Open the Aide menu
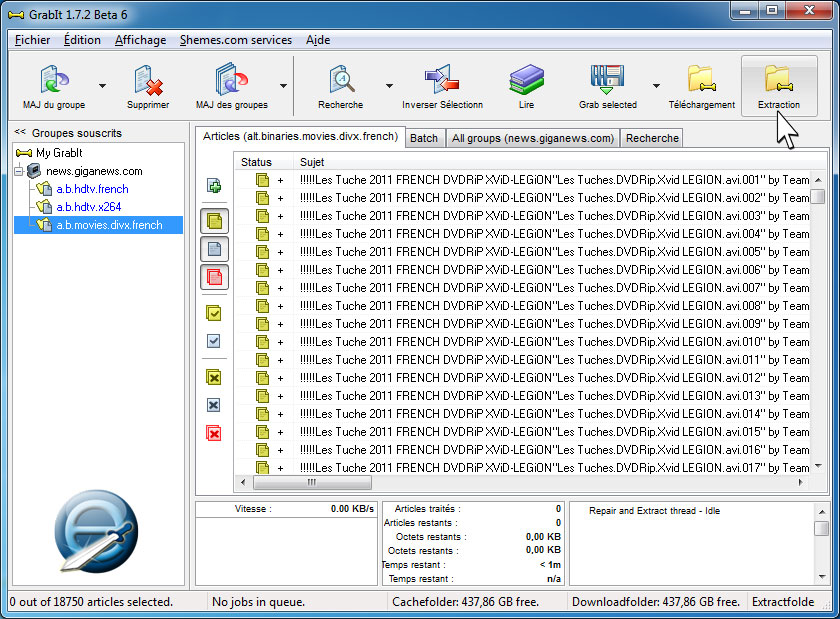Image resolution: width=840 pixels, height=619 pixels. click(318, 40)
